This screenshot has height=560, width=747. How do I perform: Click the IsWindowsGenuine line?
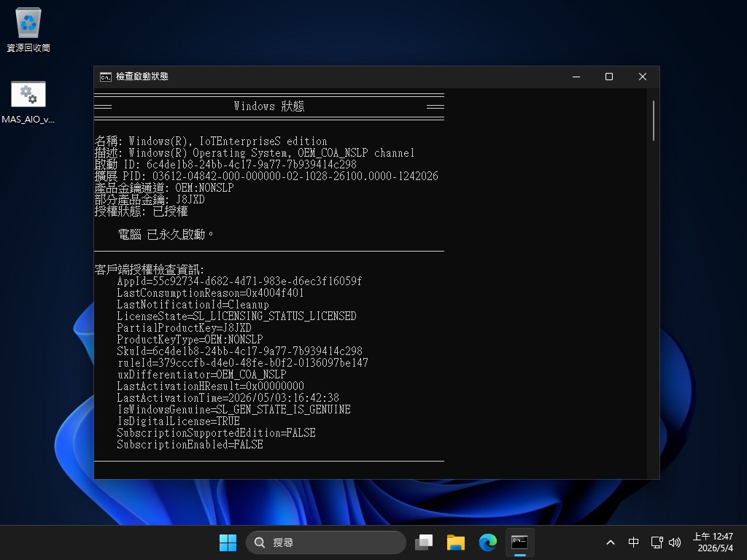(x=234, y=410)
